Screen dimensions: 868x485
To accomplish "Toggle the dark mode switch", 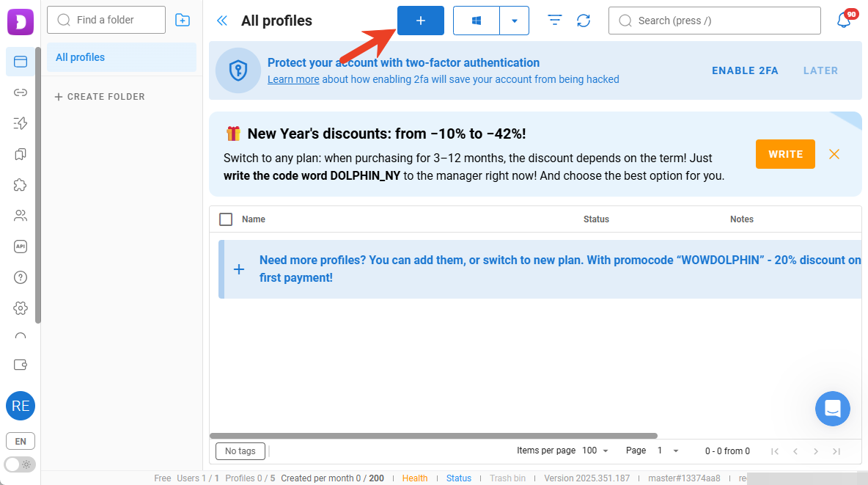I will (x=19, y=464).
